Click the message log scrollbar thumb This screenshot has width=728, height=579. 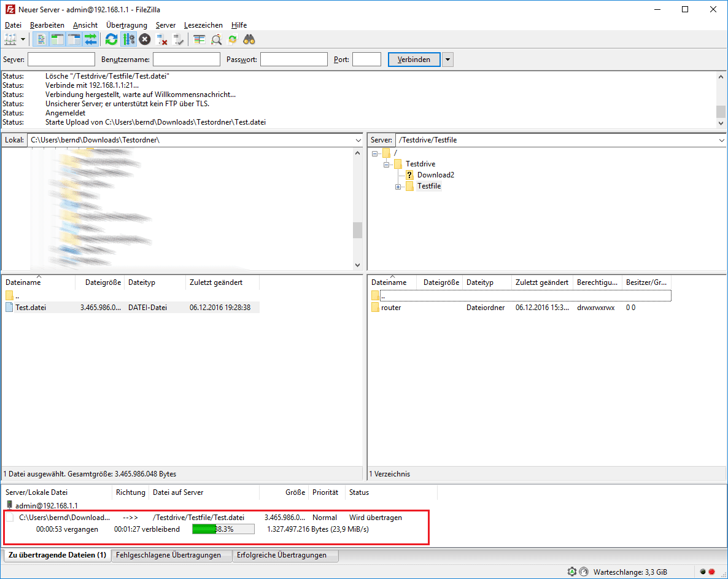[721, 111]
